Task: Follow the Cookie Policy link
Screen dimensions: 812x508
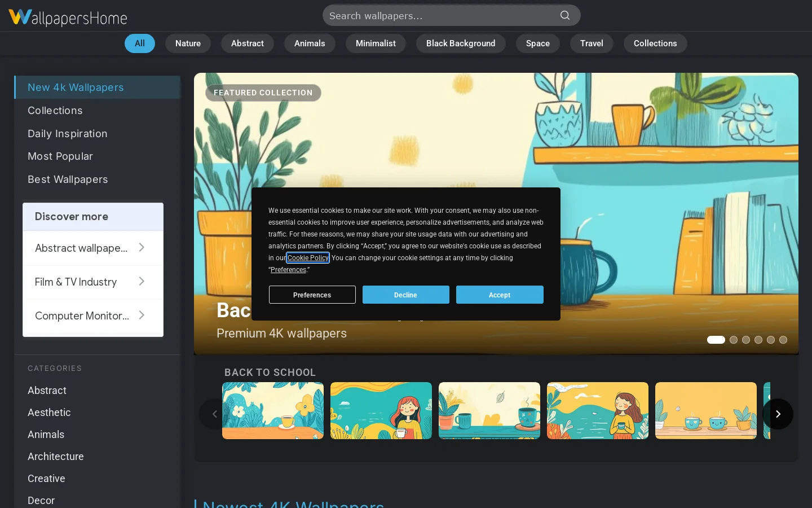Action: pyautogui.click(x=308, y=258)
